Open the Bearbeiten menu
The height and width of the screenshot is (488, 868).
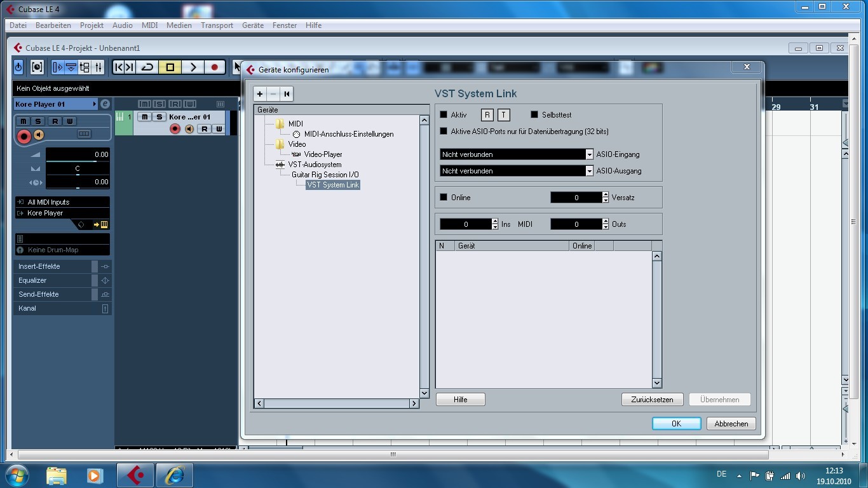click(53, 25)
